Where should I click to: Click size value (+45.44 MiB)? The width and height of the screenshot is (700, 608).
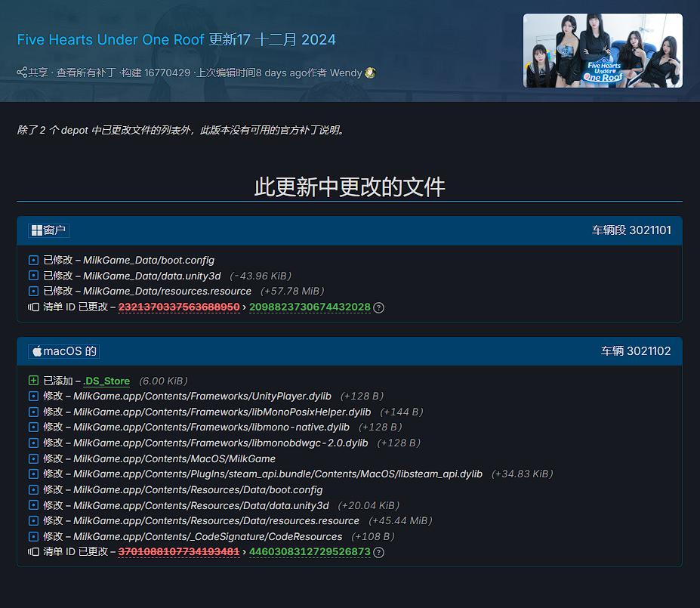coord(400,520)
